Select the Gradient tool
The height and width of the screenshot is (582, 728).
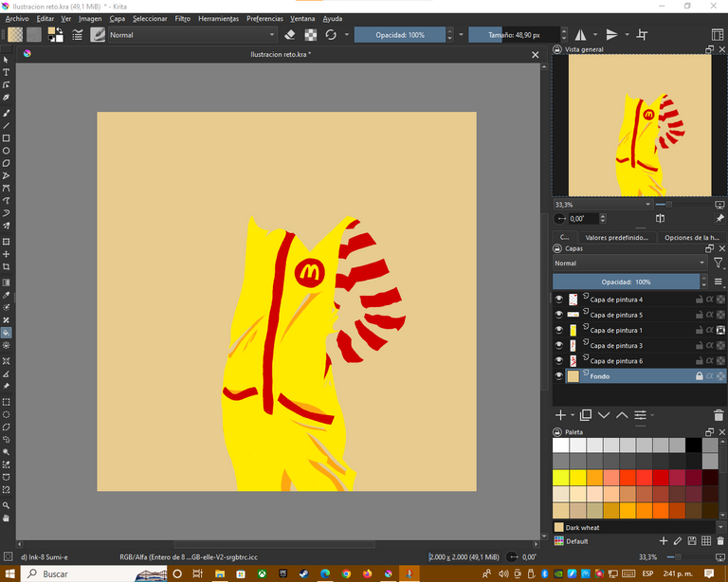6,282
